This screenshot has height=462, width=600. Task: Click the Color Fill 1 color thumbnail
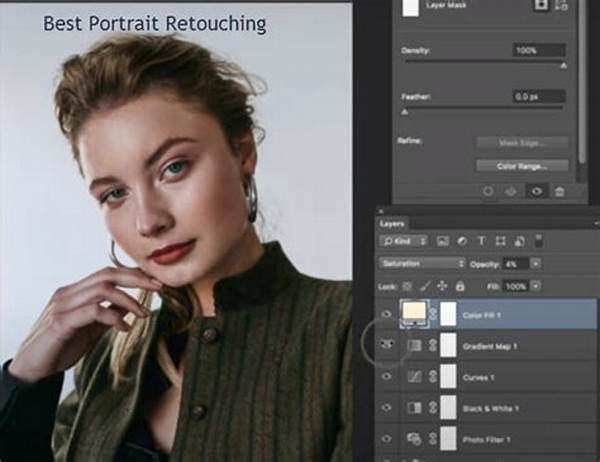pyautogui.click(x=414, y=312)
